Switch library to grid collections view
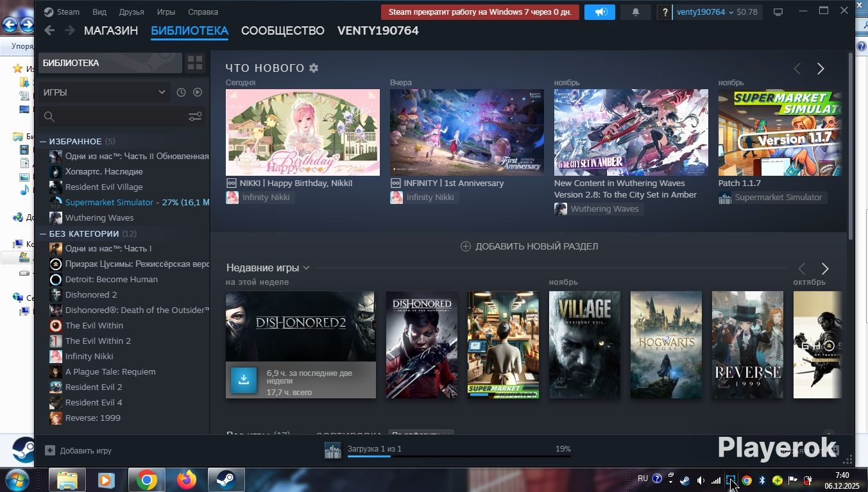 [195, 63]
